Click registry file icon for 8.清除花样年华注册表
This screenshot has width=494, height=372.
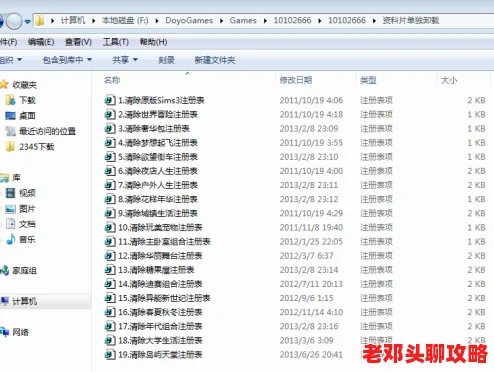110,199
